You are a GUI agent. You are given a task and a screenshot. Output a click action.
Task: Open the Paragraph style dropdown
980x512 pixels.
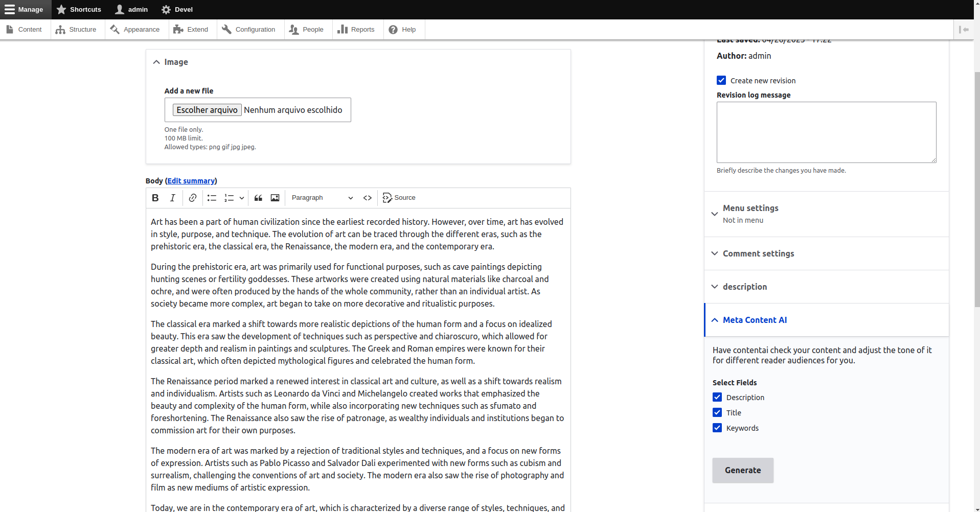click(x=321, y=198)
